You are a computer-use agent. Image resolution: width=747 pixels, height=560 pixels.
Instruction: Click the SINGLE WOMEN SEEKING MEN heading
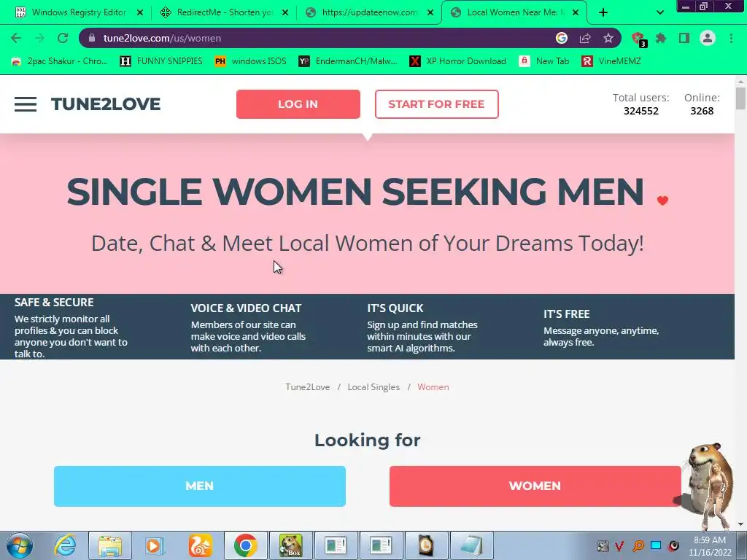point(355,192)
